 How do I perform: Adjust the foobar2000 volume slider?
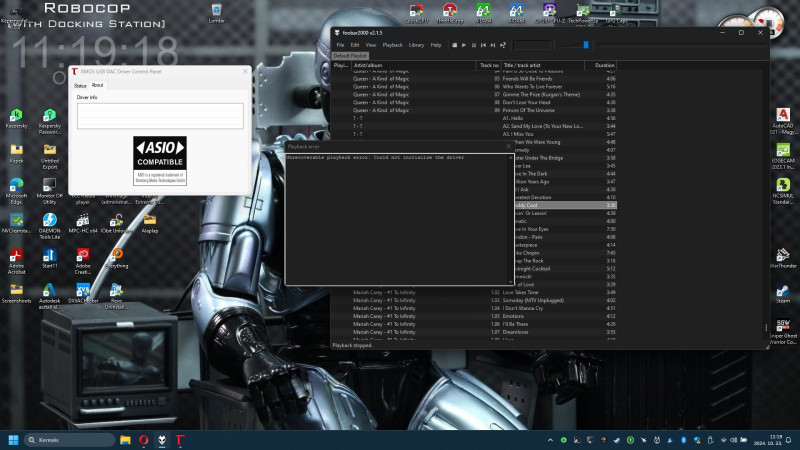tap(586, 45)
